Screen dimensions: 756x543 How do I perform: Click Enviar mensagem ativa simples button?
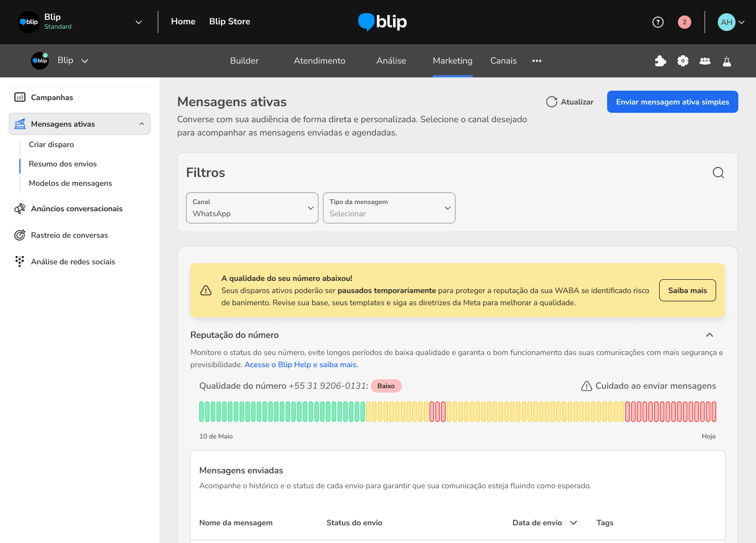click(672, 102)
